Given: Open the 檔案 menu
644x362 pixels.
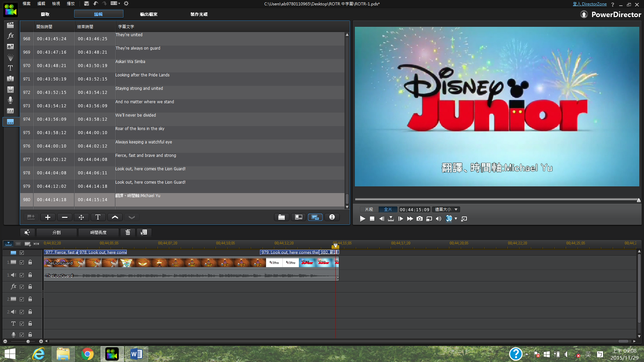Looking at the screenshot, I should click(26, 4).
